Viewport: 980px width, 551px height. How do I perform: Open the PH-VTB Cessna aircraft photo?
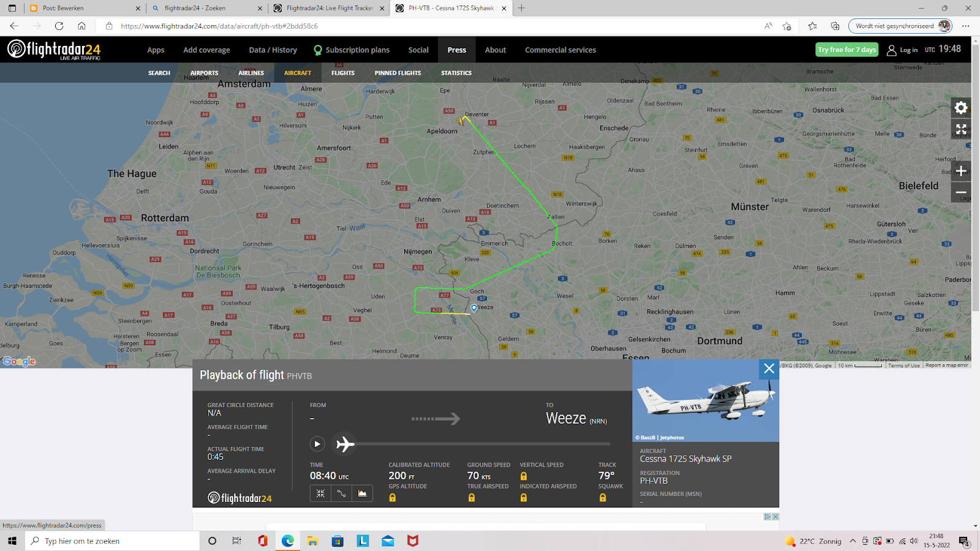[706, 400]
